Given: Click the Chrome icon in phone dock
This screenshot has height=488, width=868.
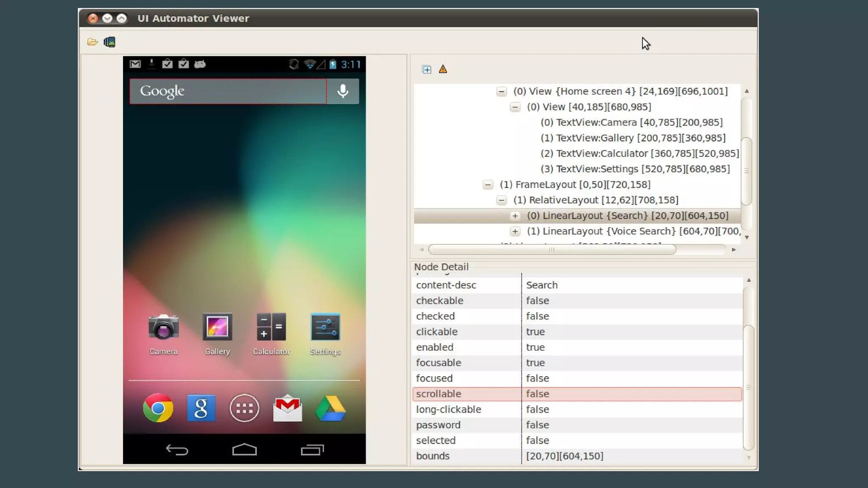Looking at the screenshot, I should [158, 408].
